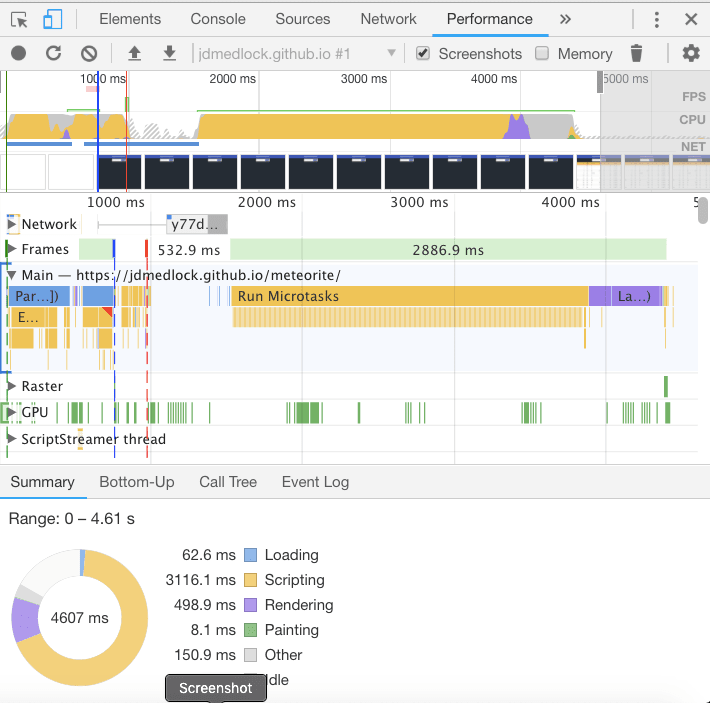This screenshot has width=710, height=703.
Task: Click the Other gray color swatch
Action: click(x=250, y=655)
